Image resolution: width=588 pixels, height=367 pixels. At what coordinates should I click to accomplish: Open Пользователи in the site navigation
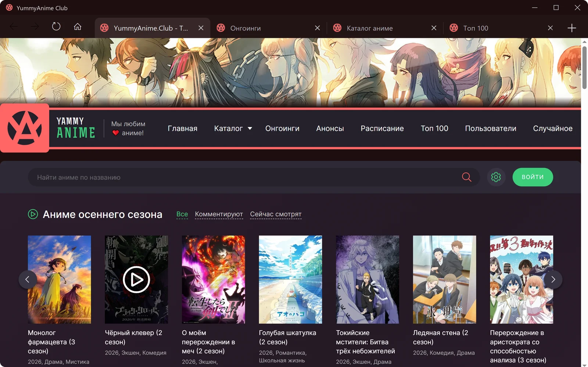[491, 129]
